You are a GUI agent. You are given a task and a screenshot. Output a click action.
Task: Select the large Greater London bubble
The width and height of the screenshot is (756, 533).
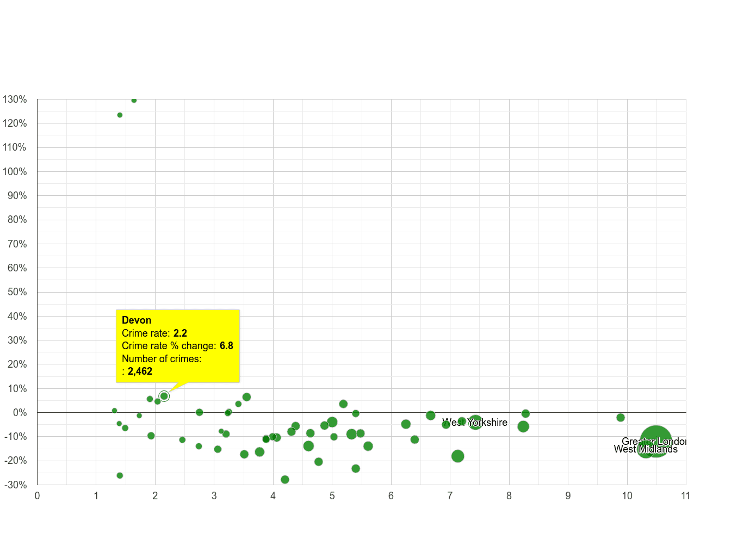coord(656,441)
